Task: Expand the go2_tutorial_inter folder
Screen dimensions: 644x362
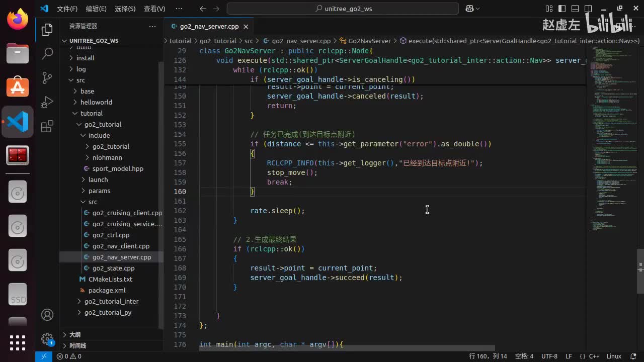Action: point(111,301)
